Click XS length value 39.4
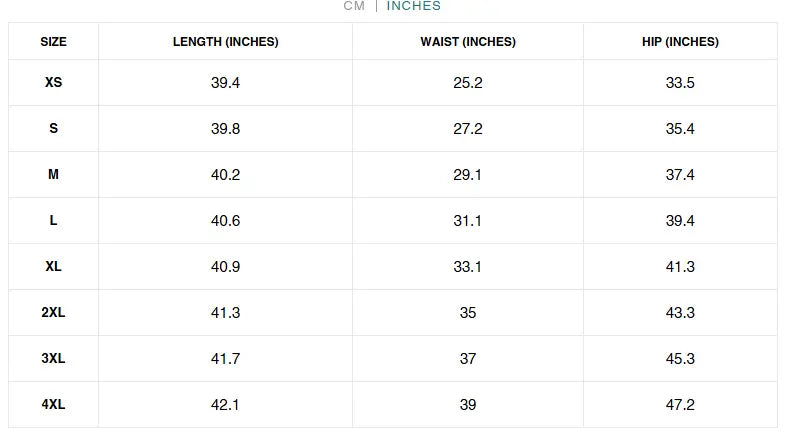Viewport: 786px width, 438px height. (225, 83)
